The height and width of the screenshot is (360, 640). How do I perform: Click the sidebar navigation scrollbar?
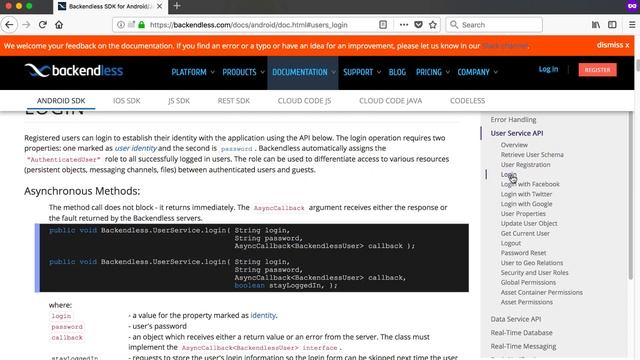(630, 196)
